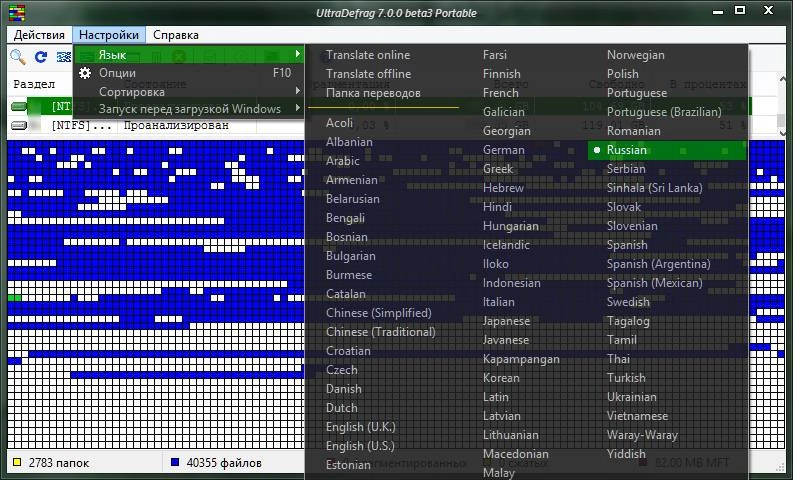
Task: Select Belarusian language entry
Action: coord(353,199)
